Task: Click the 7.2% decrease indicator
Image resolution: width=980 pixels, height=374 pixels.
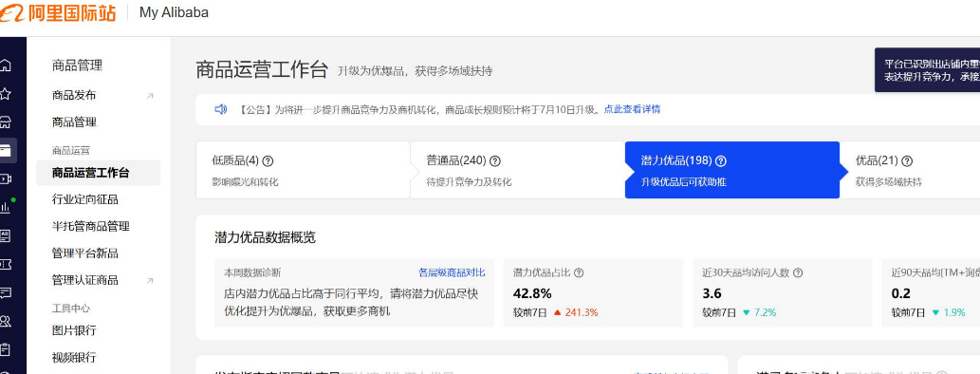Action: point(759,312)
